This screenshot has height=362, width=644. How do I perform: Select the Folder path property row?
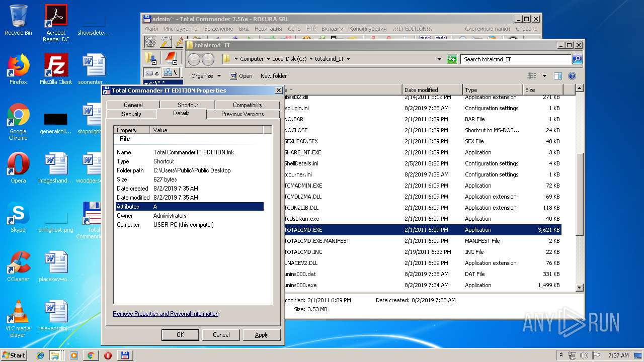[190, 170]
